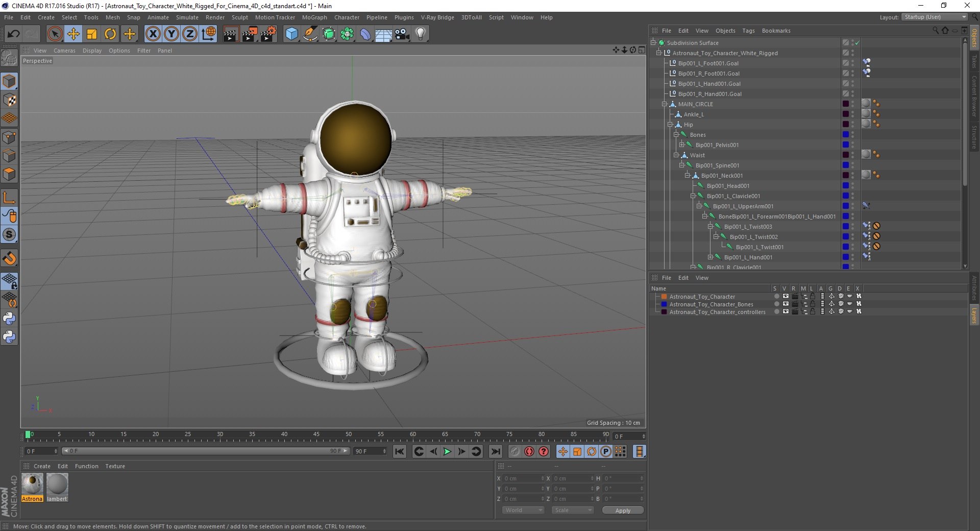Screen dimensions: 980x531
Task: Jump to the start of animation
Action: pos(400,451)
